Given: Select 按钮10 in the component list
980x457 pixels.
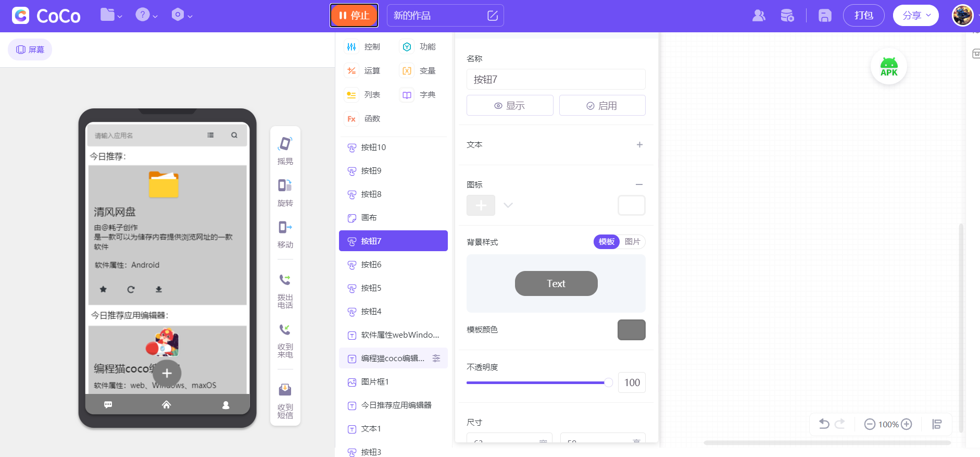Looking at the screenshot, I should 393,147.
